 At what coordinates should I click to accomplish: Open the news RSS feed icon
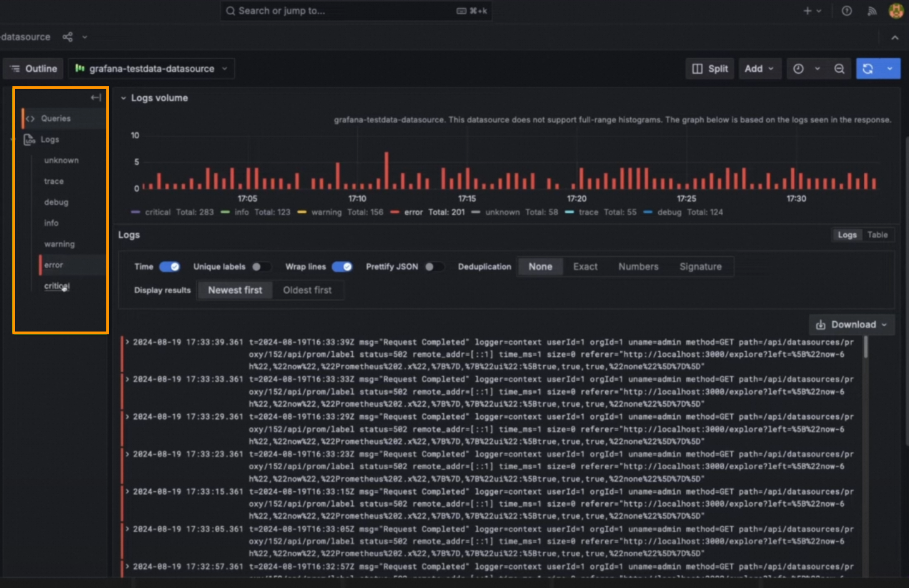[x=872, y=11]
